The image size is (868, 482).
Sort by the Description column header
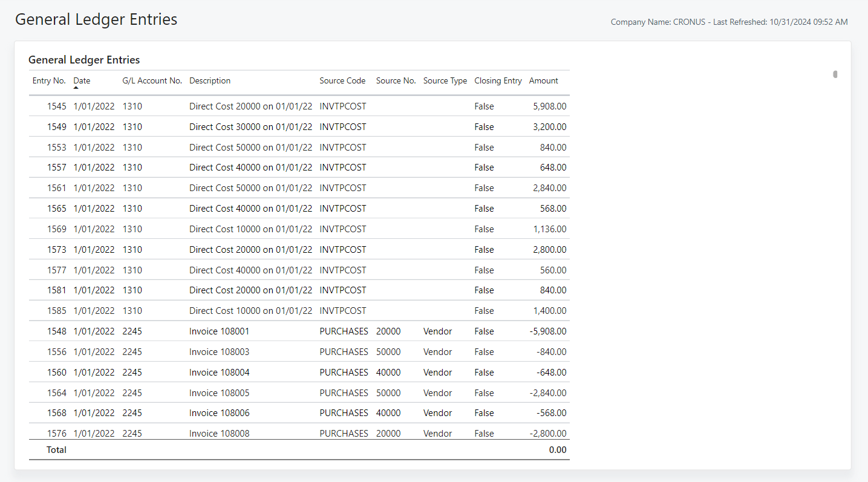pos(209,80)
